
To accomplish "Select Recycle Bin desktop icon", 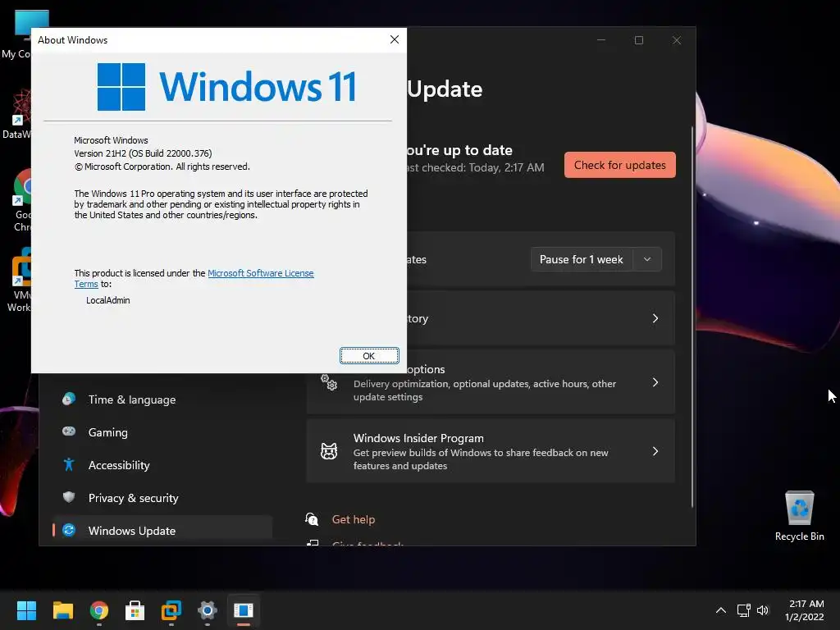I will [799, 516].
